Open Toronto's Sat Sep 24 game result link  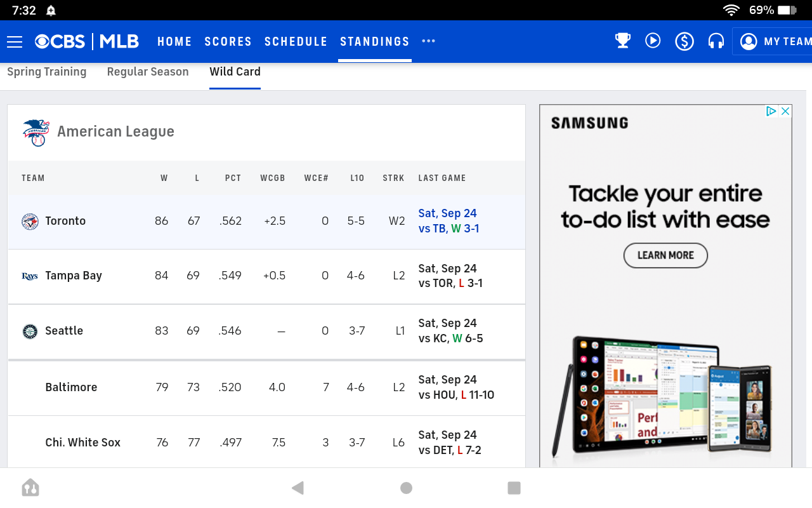[x=447, y=220]
